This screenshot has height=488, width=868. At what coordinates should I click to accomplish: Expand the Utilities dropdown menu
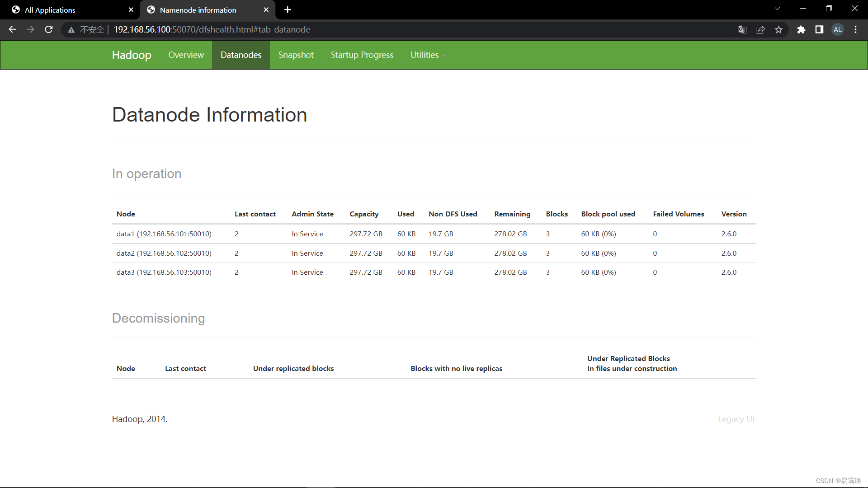click(428, 55)
